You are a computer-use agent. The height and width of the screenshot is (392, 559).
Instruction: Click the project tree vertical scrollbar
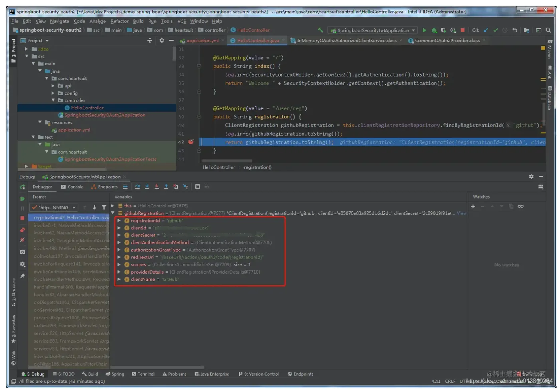tap(174, 54)
